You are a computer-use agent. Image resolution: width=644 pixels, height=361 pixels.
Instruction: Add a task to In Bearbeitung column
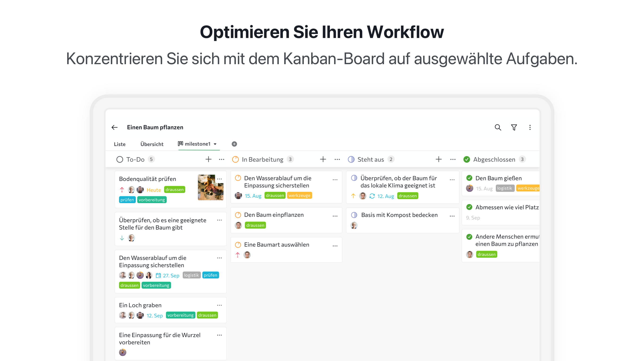pos(323,159)
